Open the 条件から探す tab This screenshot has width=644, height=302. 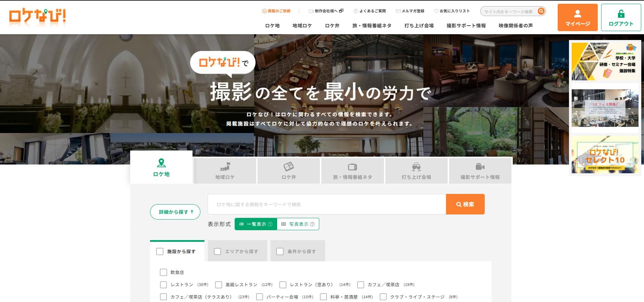pos(298,251)
